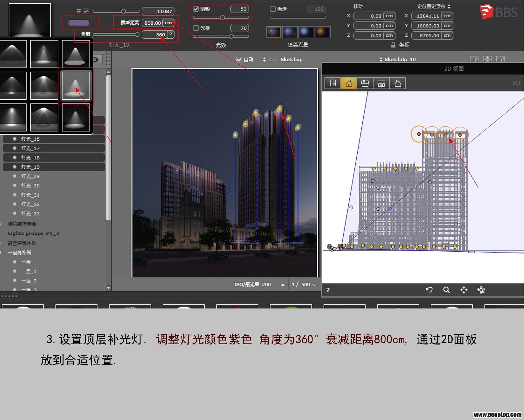Image resolution: width=524 pixels, height=420 pixels.
Task: Select the middle light shape in middle row
Action: coord(44,86)
